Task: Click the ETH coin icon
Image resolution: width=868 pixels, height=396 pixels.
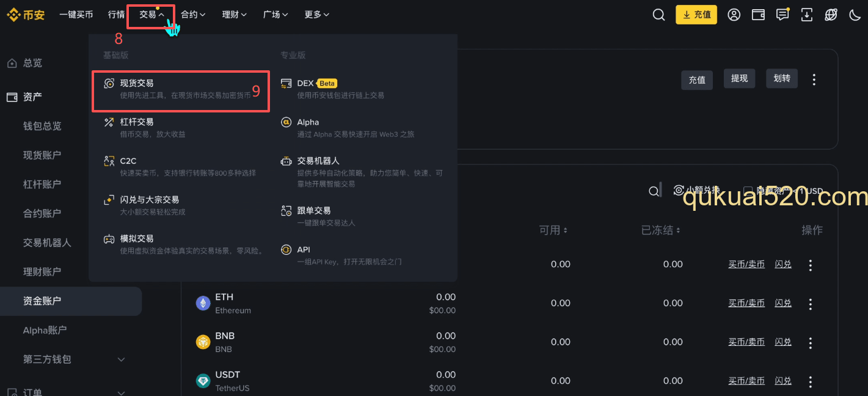Action: point(203,303)
